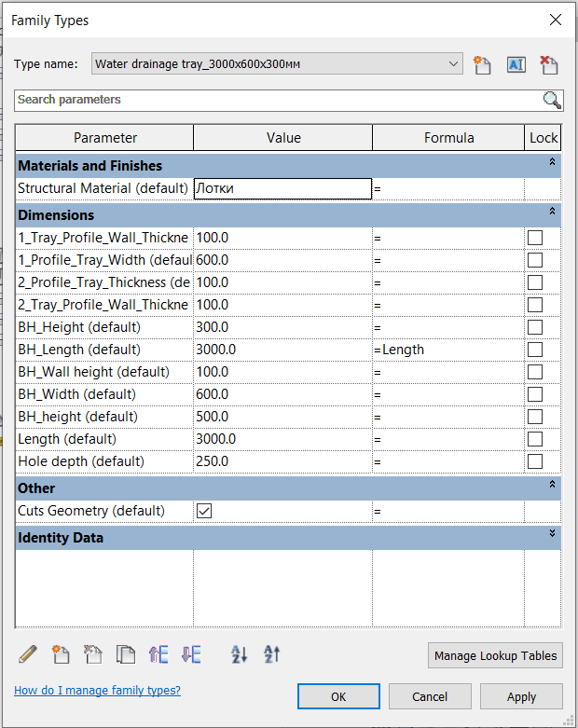Collapse the Dimensions group

[x=552, y=213]
